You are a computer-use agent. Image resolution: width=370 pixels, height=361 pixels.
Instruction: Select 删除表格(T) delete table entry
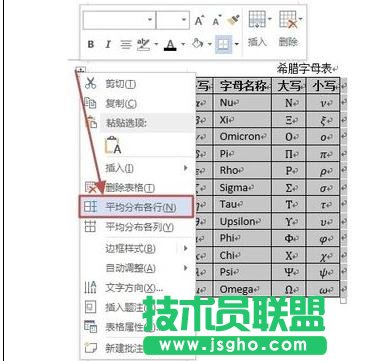click(x=138, y=188)
